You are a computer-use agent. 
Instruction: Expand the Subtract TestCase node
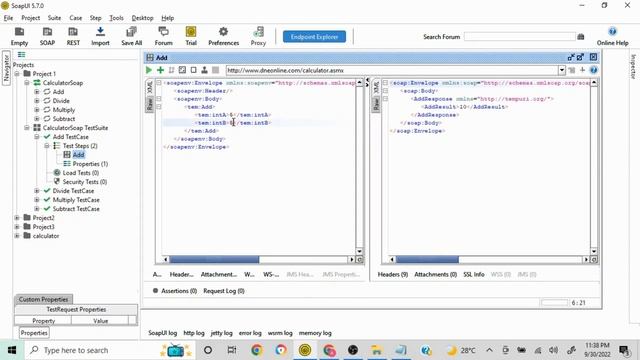point(37,209)
